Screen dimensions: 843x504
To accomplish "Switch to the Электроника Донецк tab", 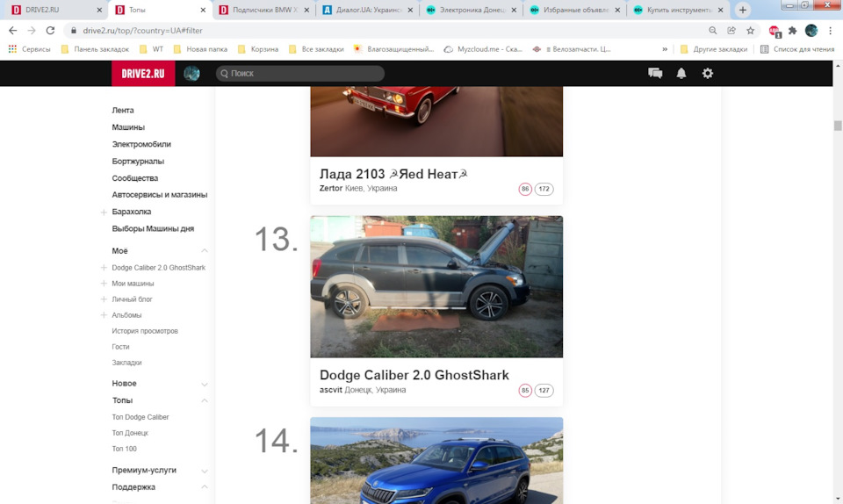I will pos(472,10).
